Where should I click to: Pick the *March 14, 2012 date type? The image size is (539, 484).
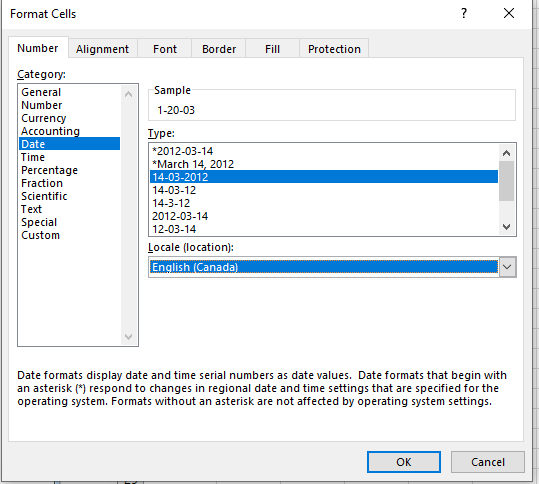point(193,164)
